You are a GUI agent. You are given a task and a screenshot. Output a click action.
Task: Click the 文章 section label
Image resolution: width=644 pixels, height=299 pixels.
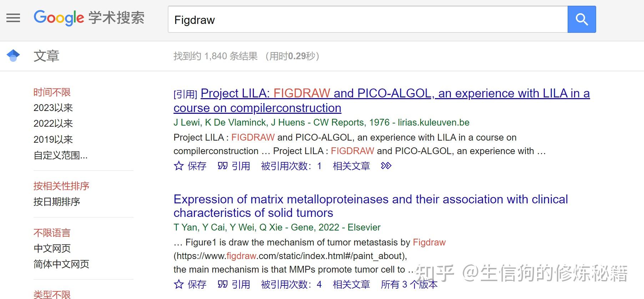pyautogui.click(x=46, y=56)
